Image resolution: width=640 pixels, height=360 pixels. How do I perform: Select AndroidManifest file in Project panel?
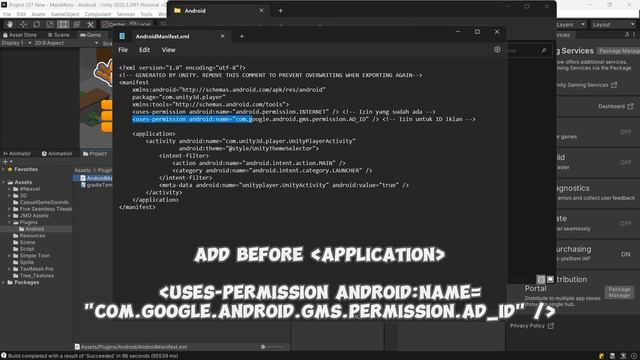coord(97,178)
